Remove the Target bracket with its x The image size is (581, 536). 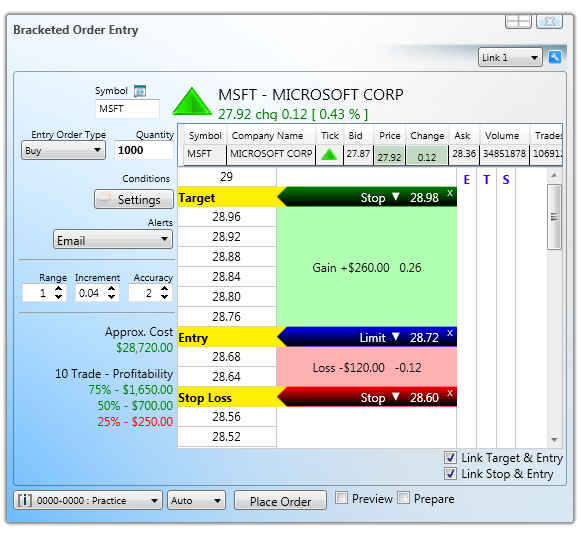click(450, 193)
